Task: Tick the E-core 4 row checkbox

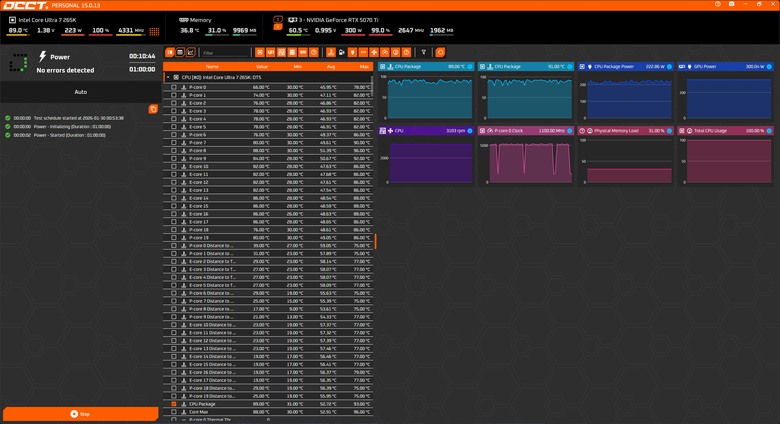Action: (x=174, y=119)
